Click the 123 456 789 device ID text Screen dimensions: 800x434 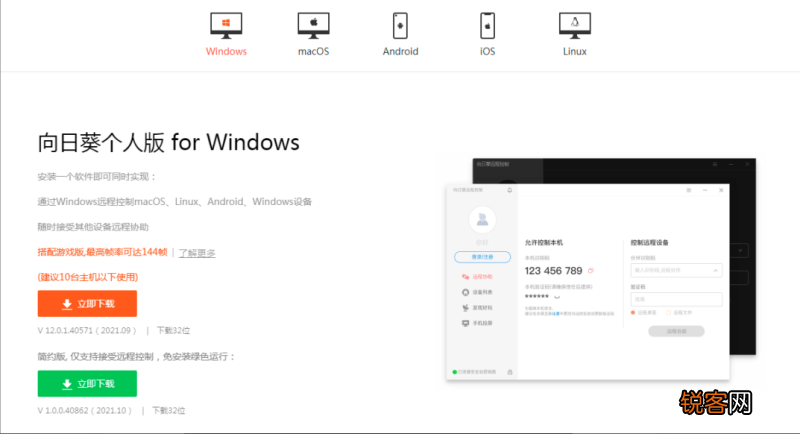553,271
